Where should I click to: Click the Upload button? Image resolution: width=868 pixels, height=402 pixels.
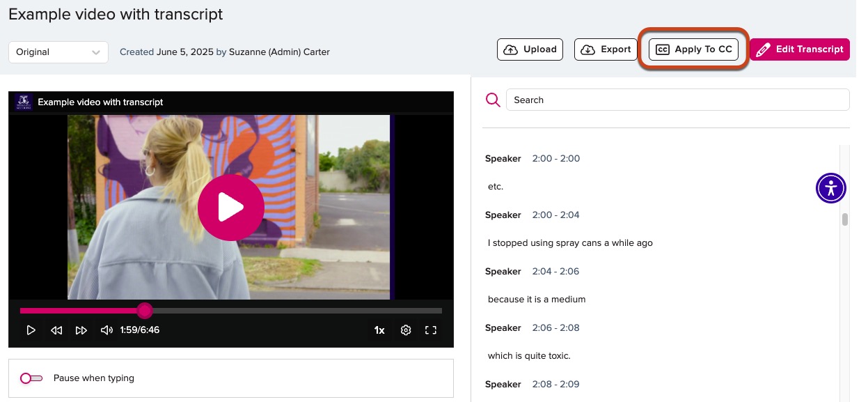(530, 49)
